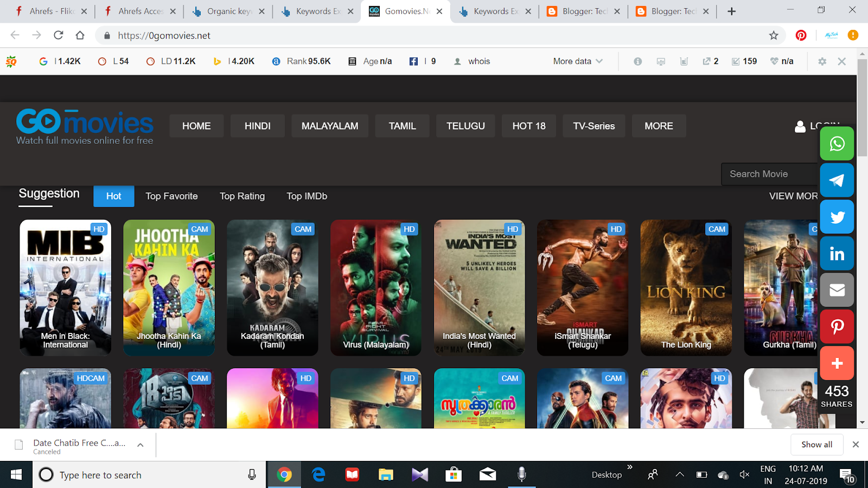Open a new browser tab

[x=731, y=11]
